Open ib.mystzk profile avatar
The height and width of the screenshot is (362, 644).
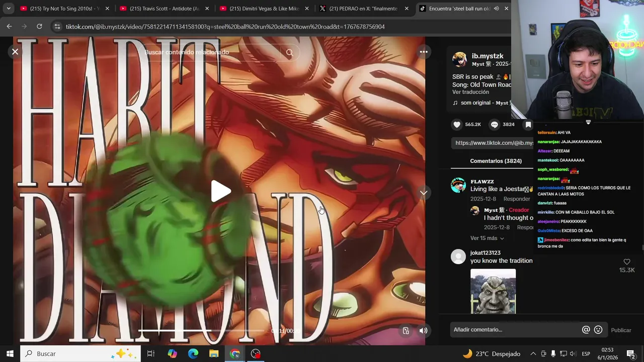coord(459,60)
